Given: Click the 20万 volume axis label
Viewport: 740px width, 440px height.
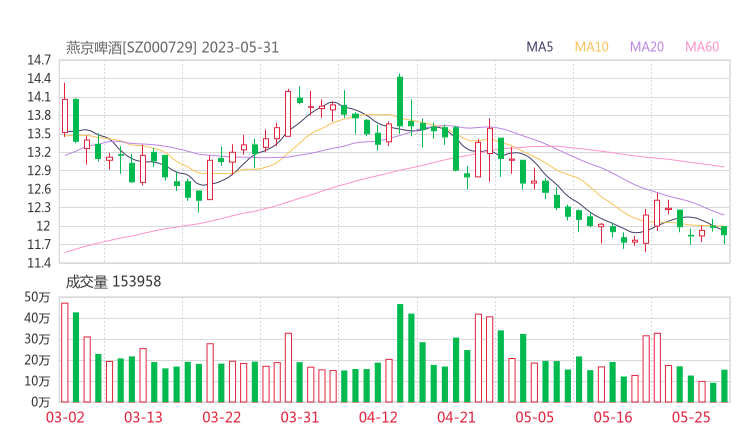Looking at the screenshot, I should click(x=37, y=360).
